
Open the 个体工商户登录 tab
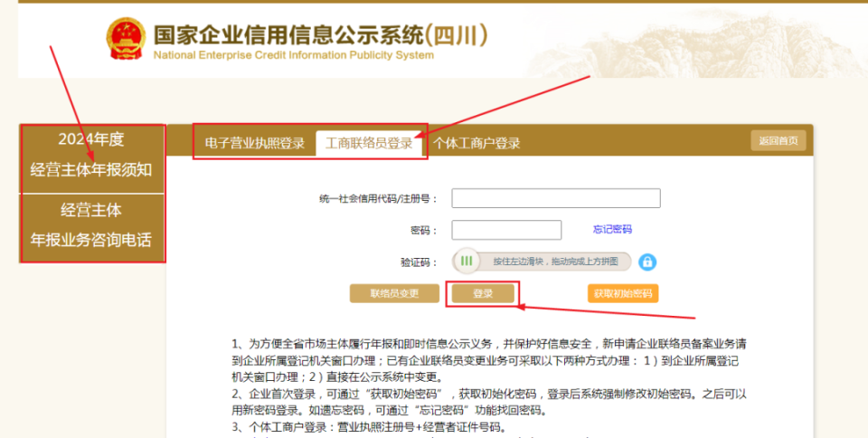pos(476,143)
